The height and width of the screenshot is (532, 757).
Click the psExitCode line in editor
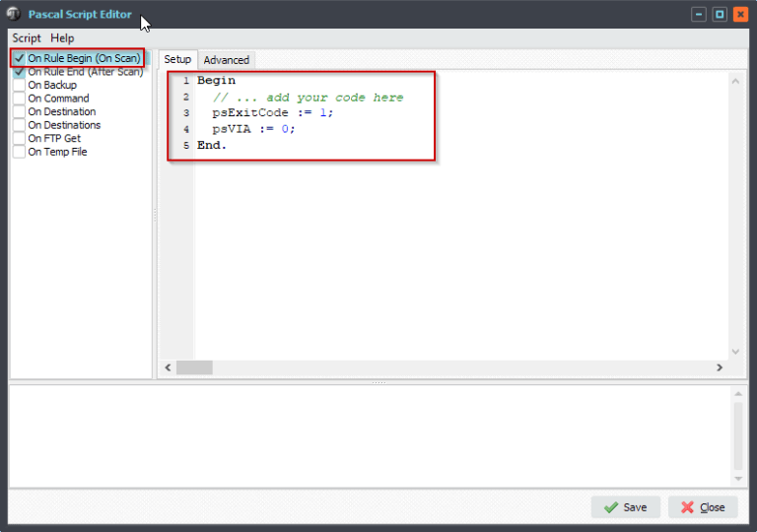tap(272, 113)
